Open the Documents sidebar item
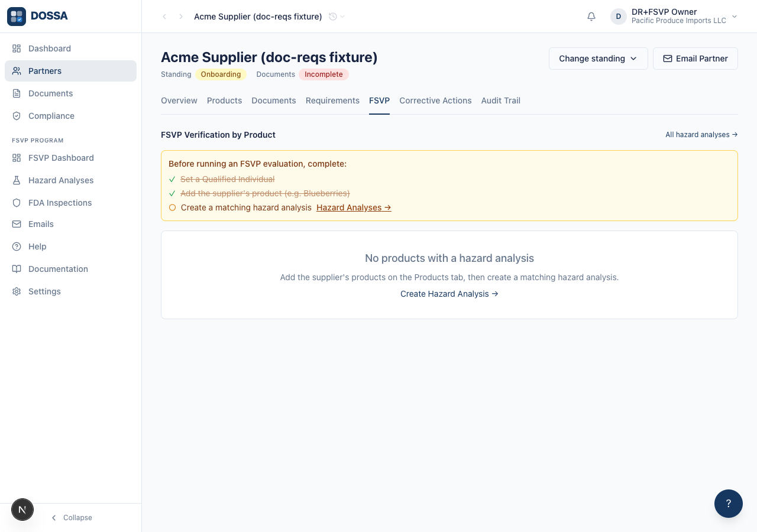This screenshot has height=532, width=757. click(x=70, y=93)
